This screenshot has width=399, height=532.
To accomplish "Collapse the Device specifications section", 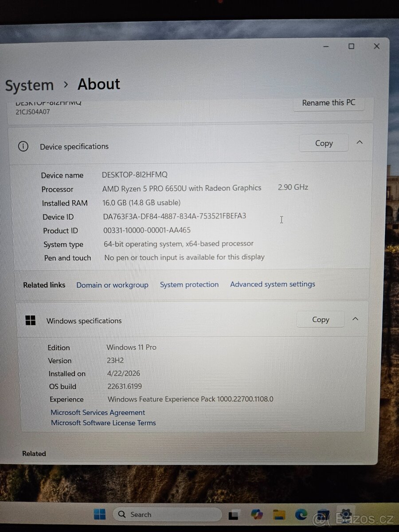I will (360, 142).
